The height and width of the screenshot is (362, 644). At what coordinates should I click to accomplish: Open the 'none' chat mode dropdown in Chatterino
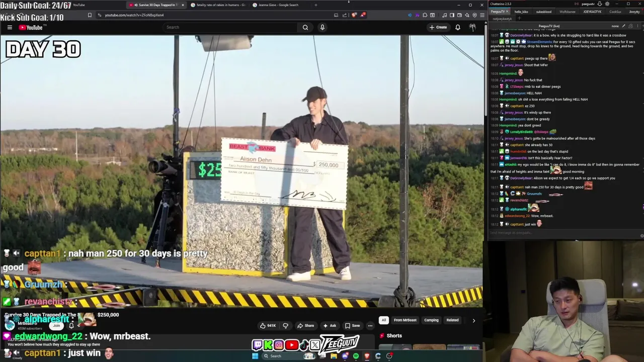(x=615, y=26)
